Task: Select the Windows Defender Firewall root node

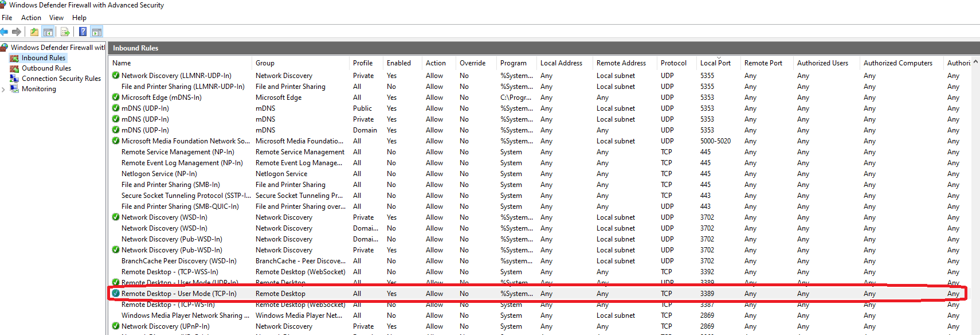Action: click(57, 48)
